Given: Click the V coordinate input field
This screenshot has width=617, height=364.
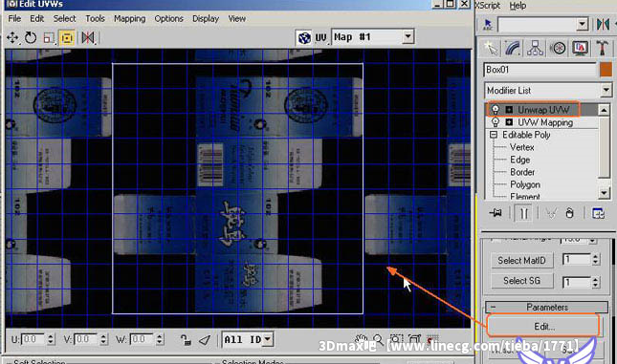Looking at the screenshot, I should [x=86, y=339].
